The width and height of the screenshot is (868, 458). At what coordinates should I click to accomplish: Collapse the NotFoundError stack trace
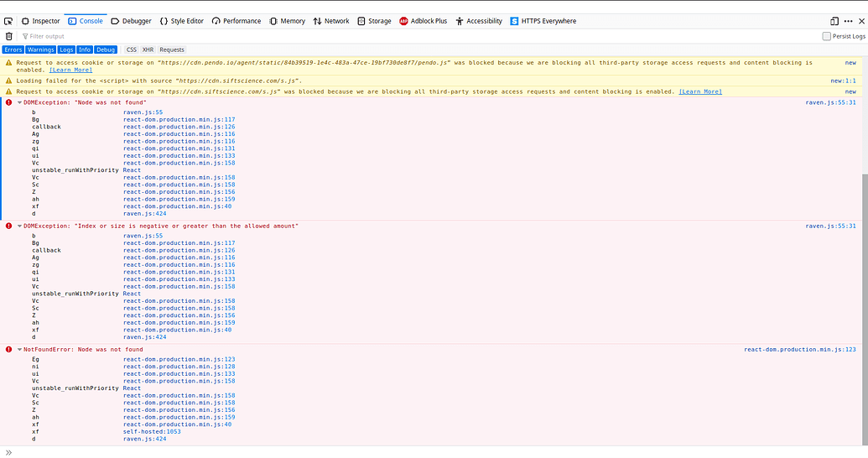click(x=19, y=350)
